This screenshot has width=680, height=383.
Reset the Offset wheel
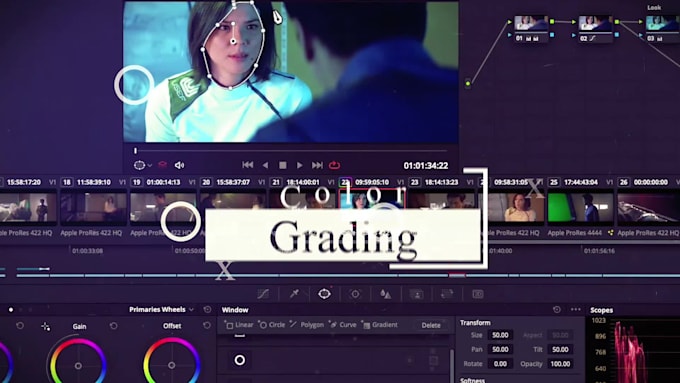click(207, 325)
